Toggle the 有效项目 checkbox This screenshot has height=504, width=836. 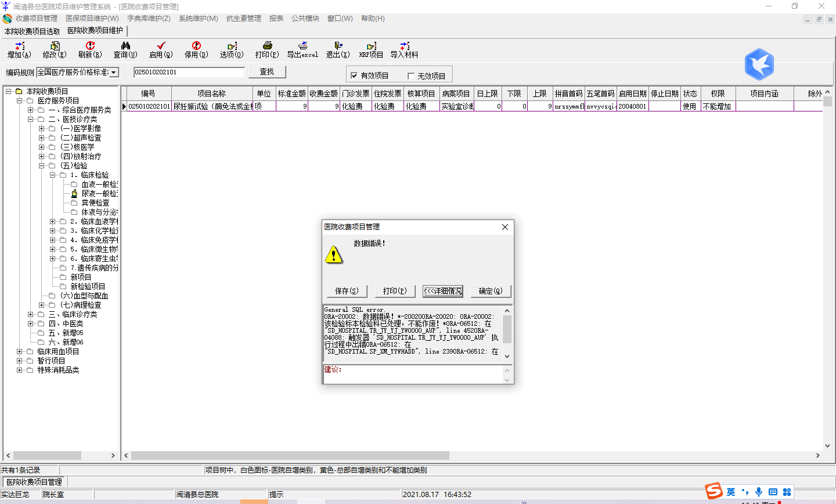tap(354, 75)
